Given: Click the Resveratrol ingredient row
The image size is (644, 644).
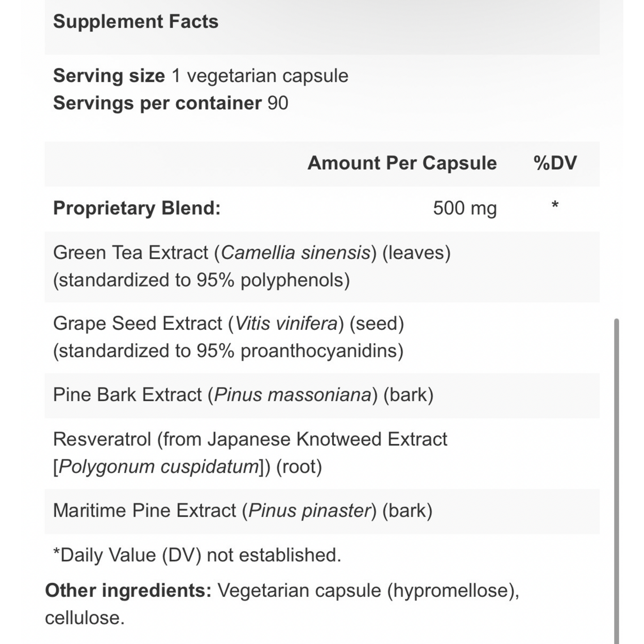Looking at the screenshot, I should 322,453.
